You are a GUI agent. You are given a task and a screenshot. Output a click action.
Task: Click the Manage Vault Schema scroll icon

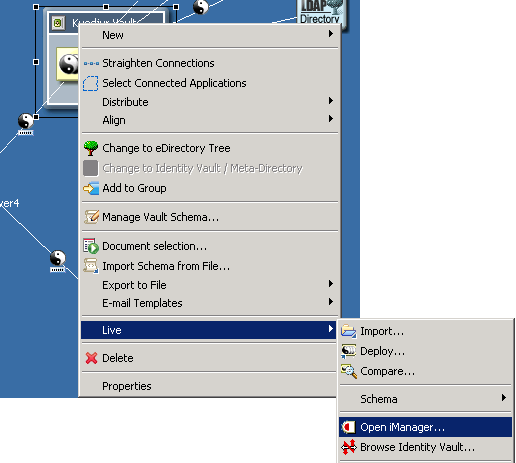91,217
